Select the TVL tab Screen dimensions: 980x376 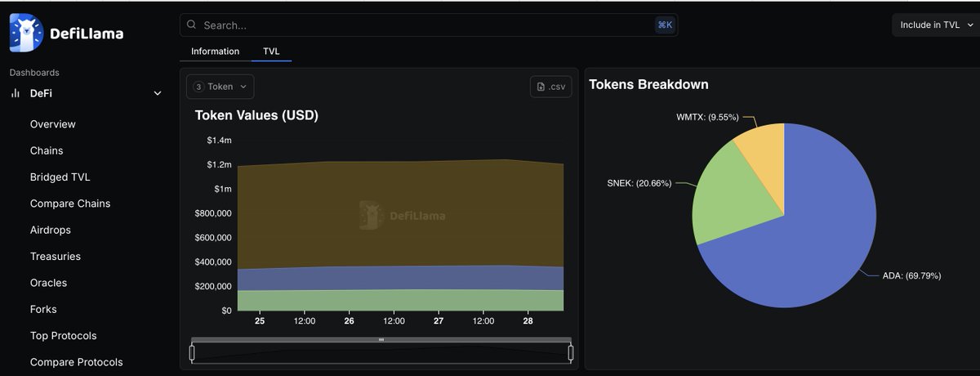(271, 51)
